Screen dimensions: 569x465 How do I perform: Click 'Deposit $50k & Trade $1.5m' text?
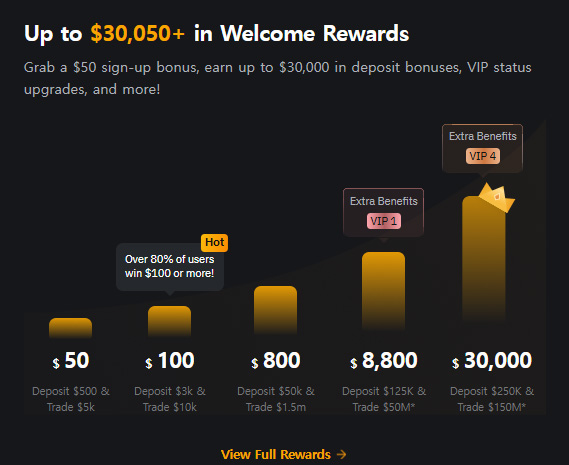click(x=276, y=399)
